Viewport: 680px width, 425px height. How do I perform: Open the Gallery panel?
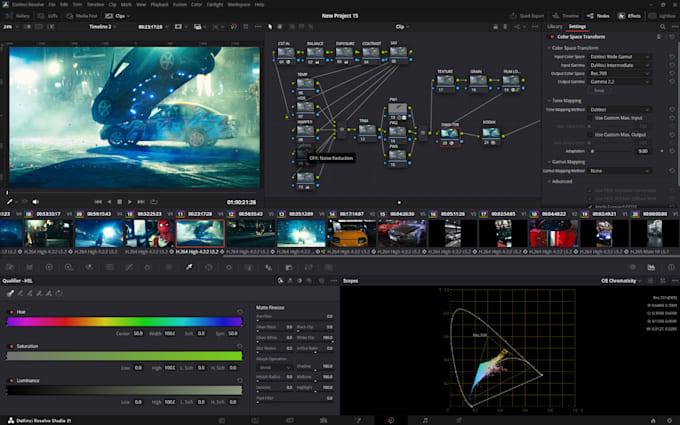click(18, 16)
